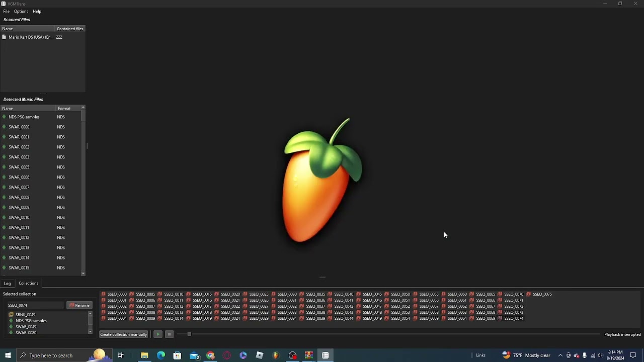644x362 pixels.
Task: Select the SSEQ_0004 collection
Action: [114, 318]
